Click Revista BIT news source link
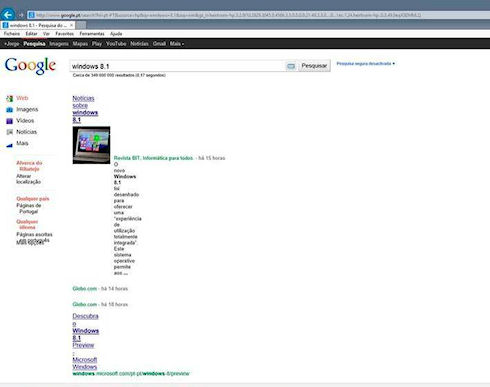 (153, 158)
